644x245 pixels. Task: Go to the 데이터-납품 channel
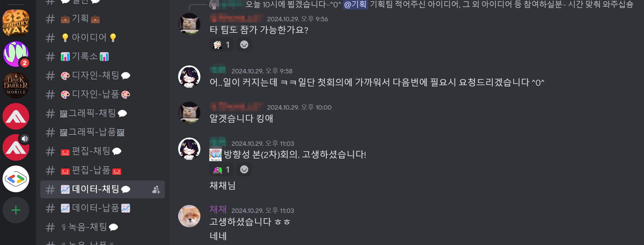(x=102, y=208)
